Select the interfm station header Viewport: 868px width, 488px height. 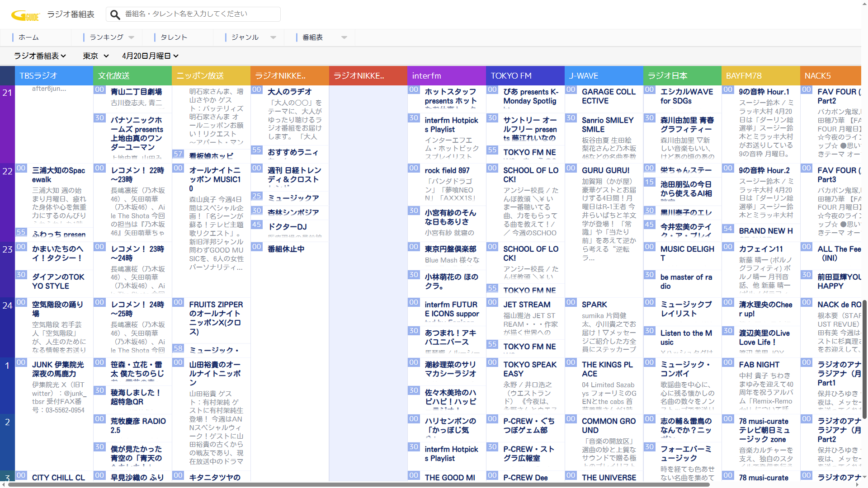[446, 76]
